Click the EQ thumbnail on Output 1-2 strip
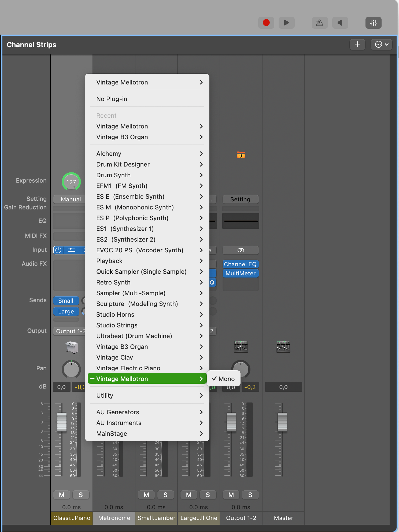399x532 pixels. click(x=241, y=221)
